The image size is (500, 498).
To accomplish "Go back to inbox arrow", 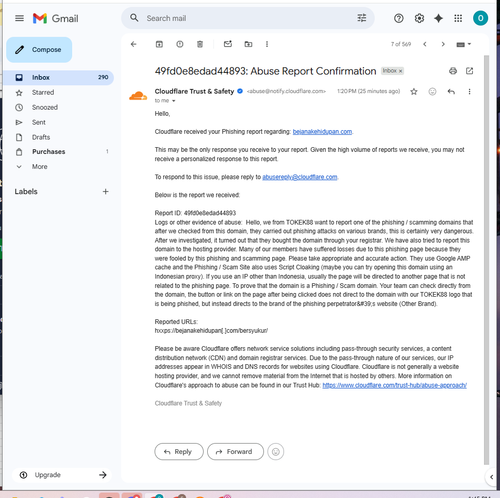I will 134,44.
